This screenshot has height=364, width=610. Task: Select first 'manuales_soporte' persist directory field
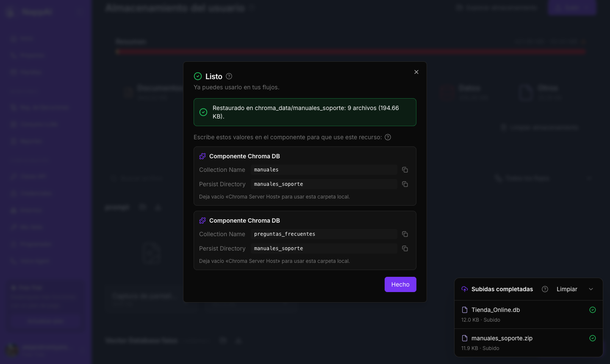point(324,184)
